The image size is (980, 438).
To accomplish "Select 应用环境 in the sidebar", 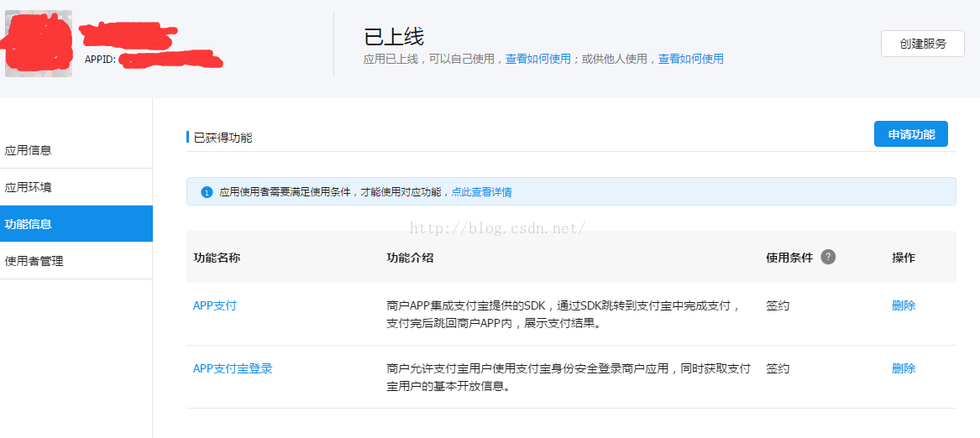I will [x=76, y=187].
